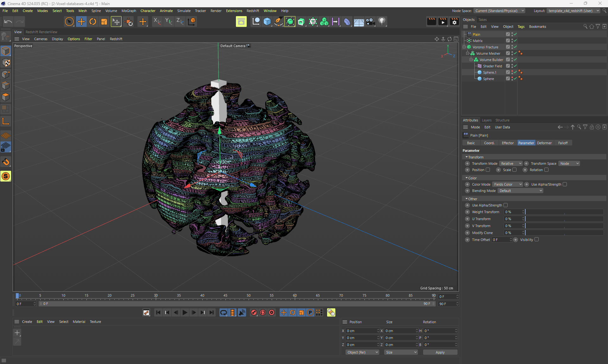Open the Color Mode dropdown

(508, 184)
